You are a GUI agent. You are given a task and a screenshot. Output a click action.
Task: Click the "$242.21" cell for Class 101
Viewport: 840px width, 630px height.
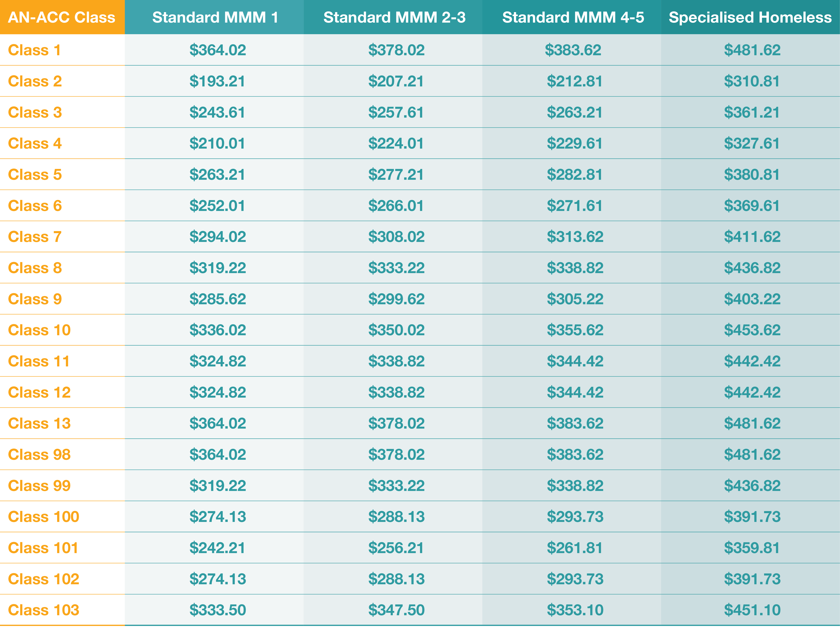pyautogui.click(x=217, y=548)
